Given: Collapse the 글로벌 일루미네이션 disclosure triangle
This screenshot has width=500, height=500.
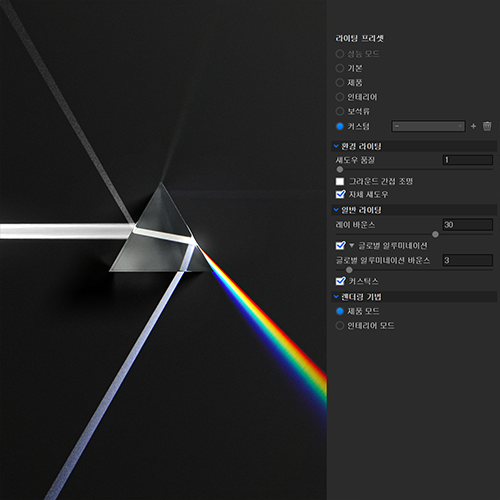Looking at the screenshot, I should click(351, 246).
